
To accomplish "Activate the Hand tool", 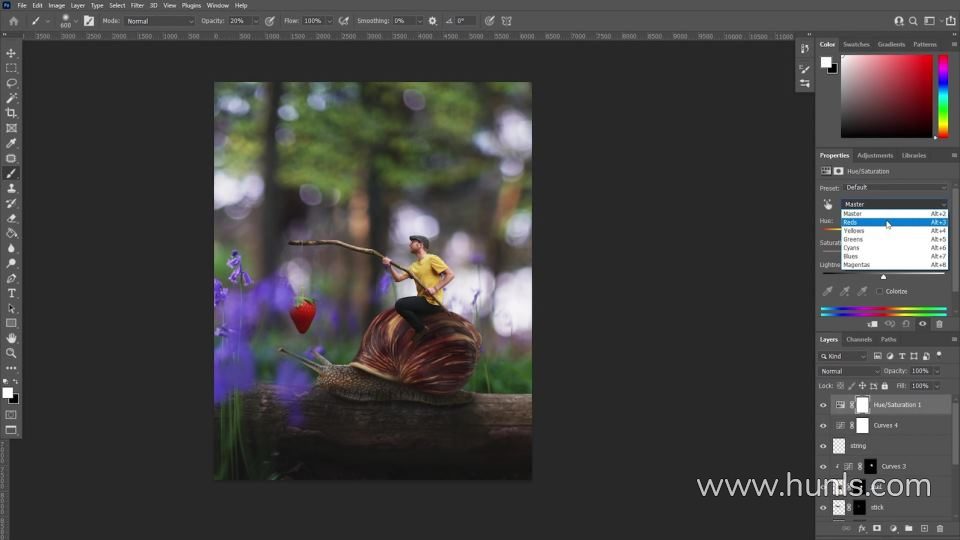I will pyautogui.click(x=11, y=338).
